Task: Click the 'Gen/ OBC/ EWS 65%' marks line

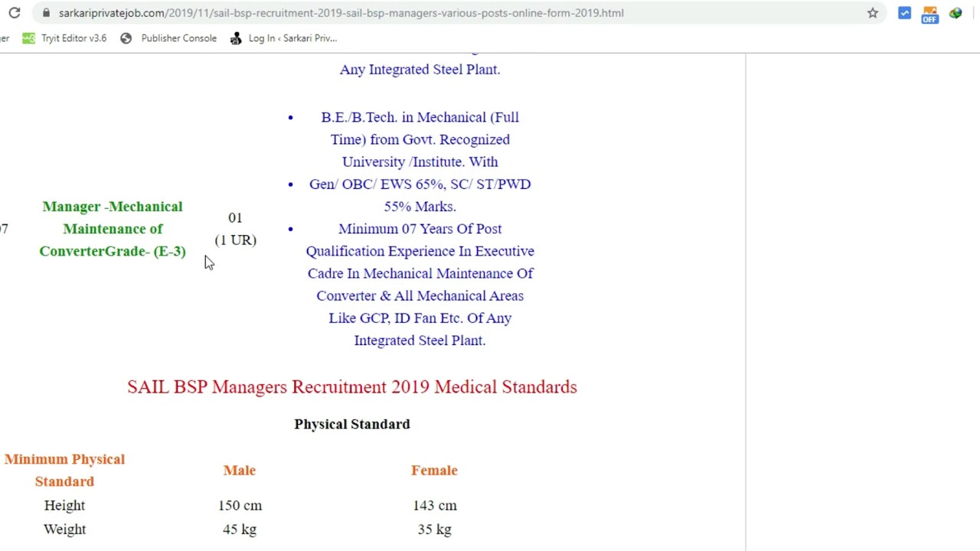Action: click(420, 195)
